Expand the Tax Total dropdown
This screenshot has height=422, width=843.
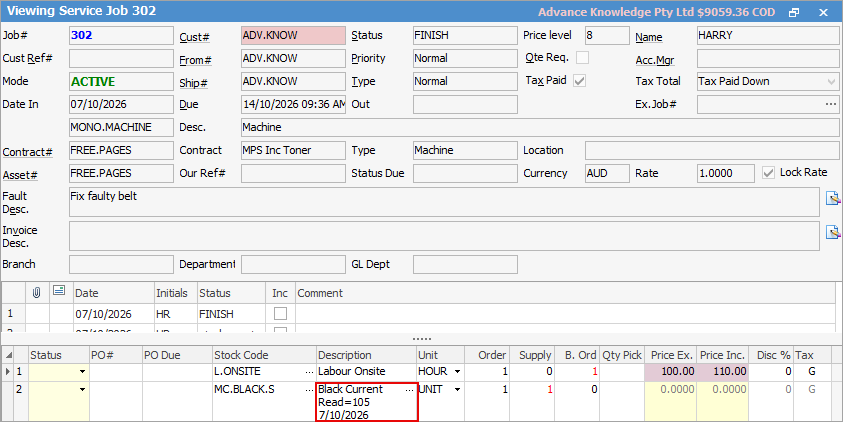pos(832,82)
